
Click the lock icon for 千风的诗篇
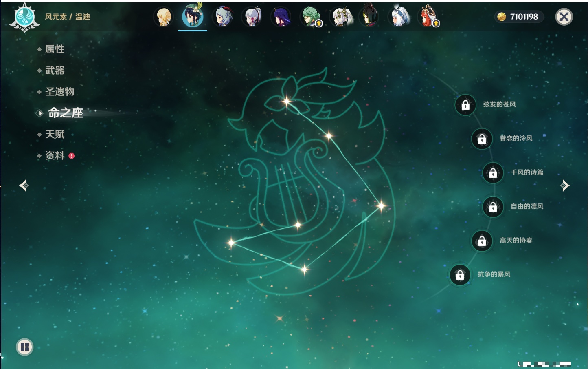493,172
